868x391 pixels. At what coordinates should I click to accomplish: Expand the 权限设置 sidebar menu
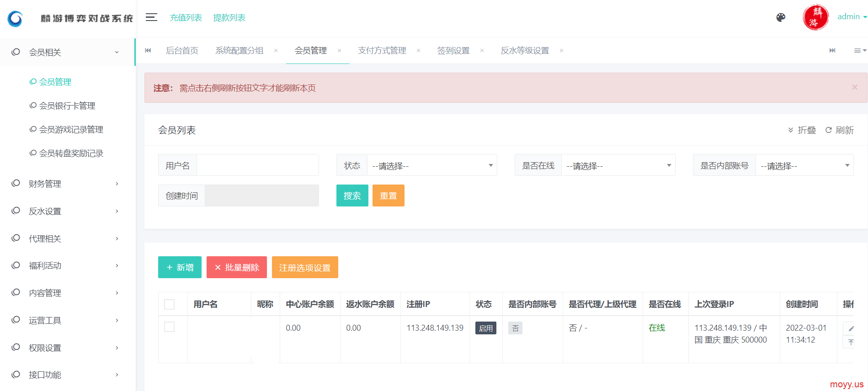point(68,348)
